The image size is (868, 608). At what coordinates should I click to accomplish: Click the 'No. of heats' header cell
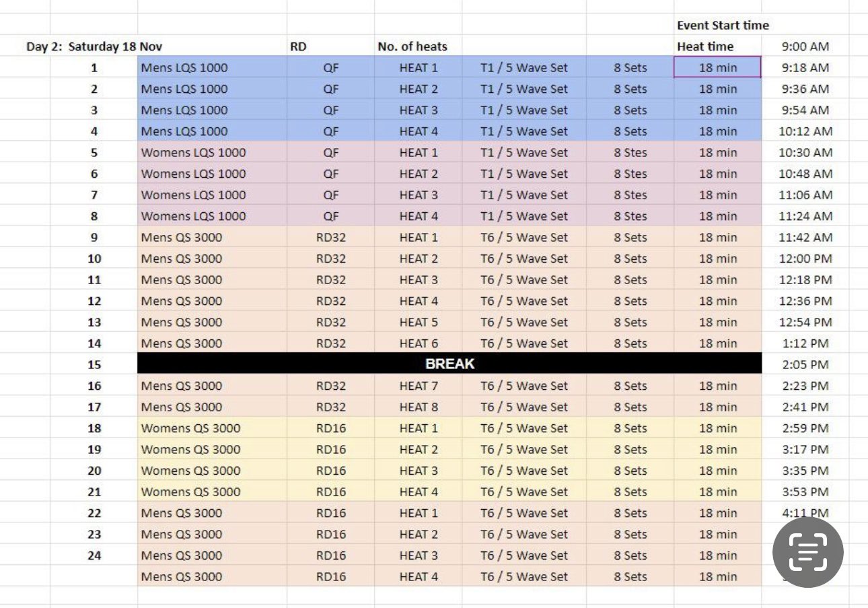412,46
